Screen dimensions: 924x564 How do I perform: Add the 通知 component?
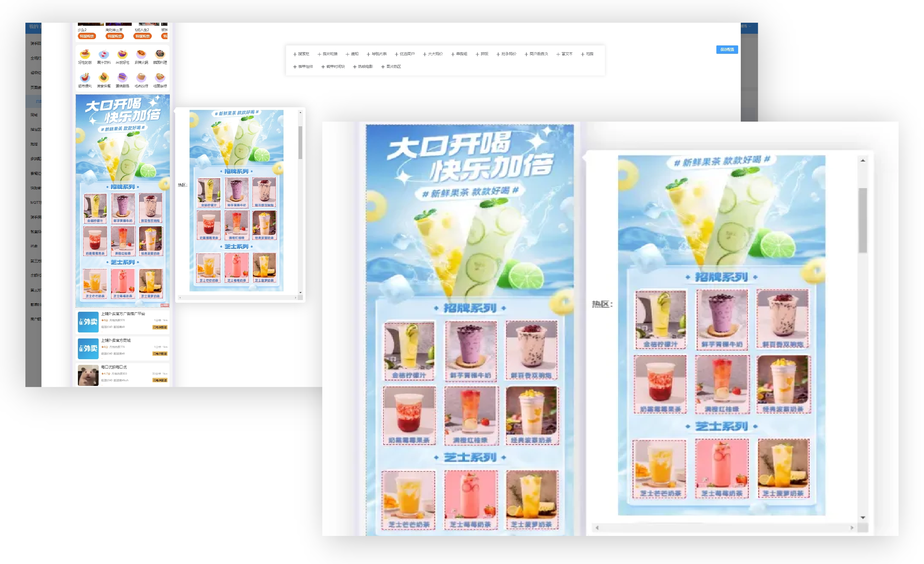[352, 54]
